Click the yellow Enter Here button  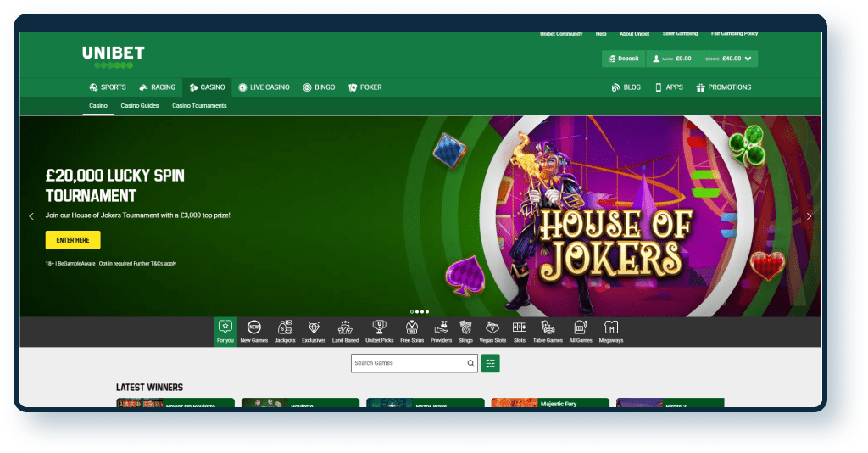tap(73, 240)
